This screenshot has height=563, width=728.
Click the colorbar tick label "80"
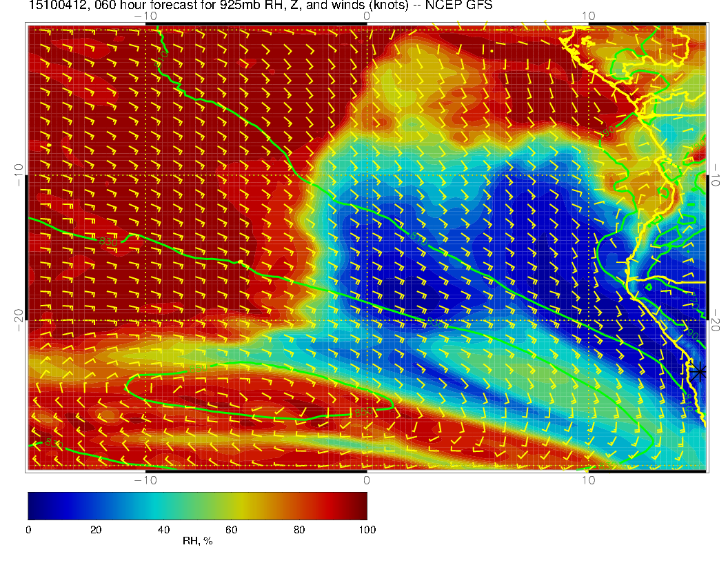coord(299,529)
